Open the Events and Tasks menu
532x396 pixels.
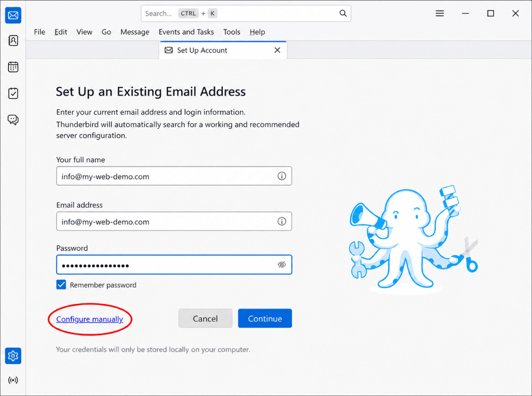[186, 32]
